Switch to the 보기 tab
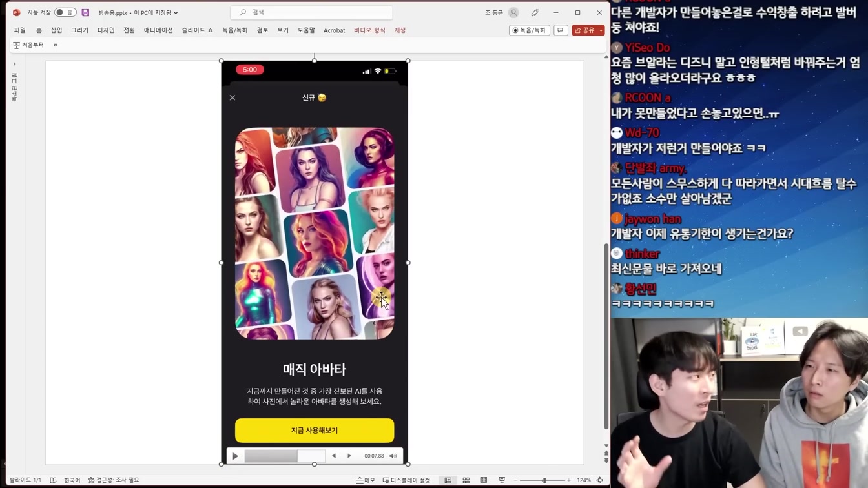This screenshot has height=488, width=868. (x=283, y=30)
